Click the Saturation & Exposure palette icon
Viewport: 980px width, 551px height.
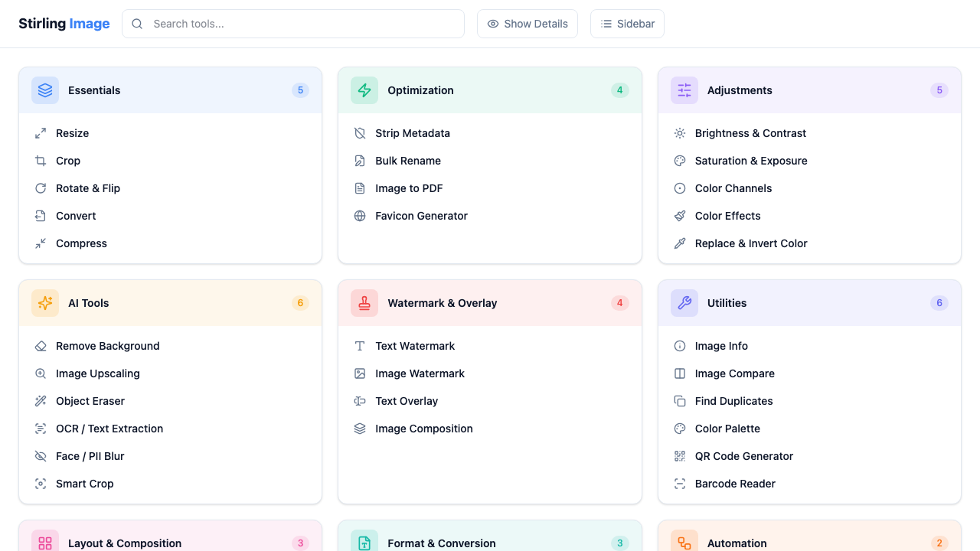tap(680, 161)
